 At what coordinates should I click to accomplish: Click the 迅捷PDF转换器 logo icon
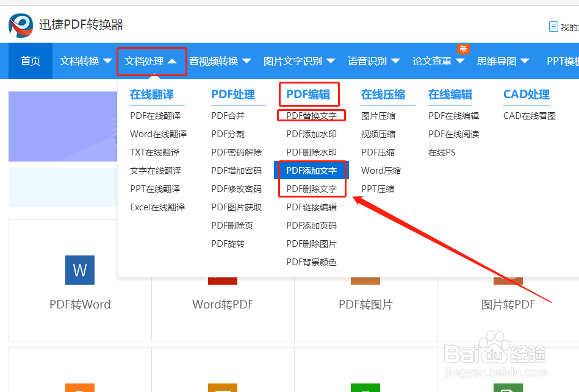(x=21, y=25)
